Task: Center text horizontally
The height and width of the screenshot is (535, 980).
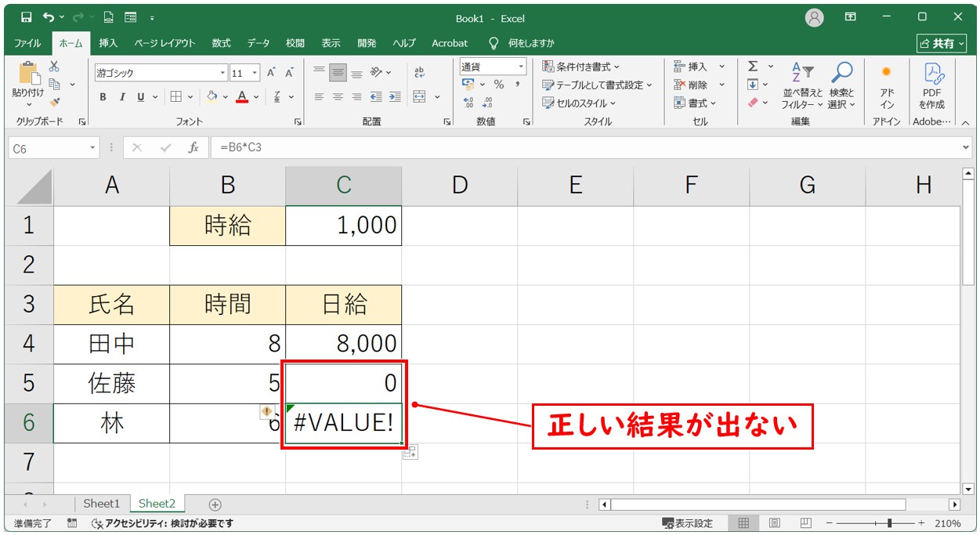Action: pos(338,97)
